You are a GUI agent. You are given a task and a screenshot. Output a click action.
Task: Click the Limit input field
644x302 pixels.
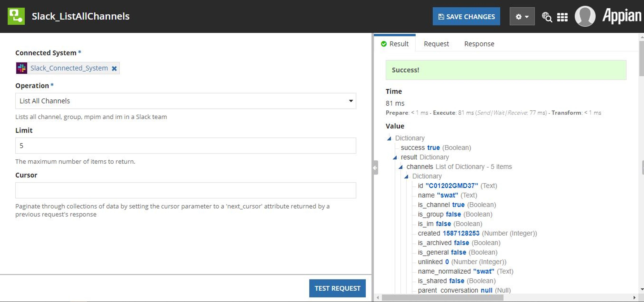pyautogui.click(x=186, y=145)
